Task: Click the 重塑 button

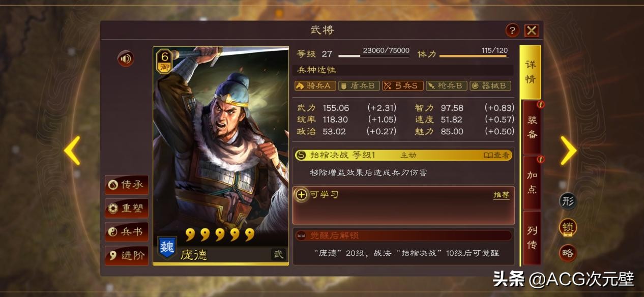Action: [127, 208]
